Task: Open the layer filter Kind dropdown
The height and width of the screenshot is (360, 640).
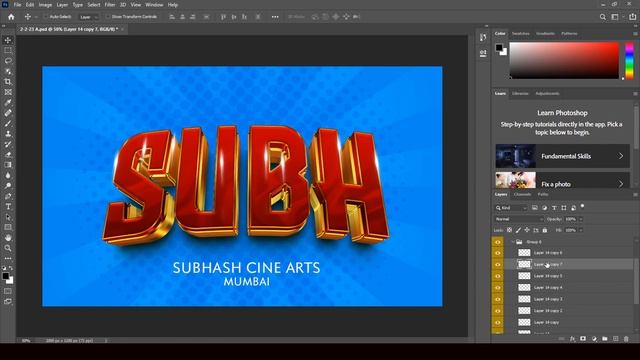Action: tap(511, 208)
